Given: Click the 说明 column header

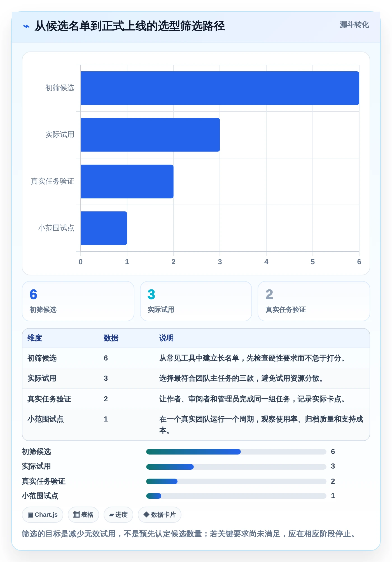Looking at the screenshot, I should pos(167,338).
